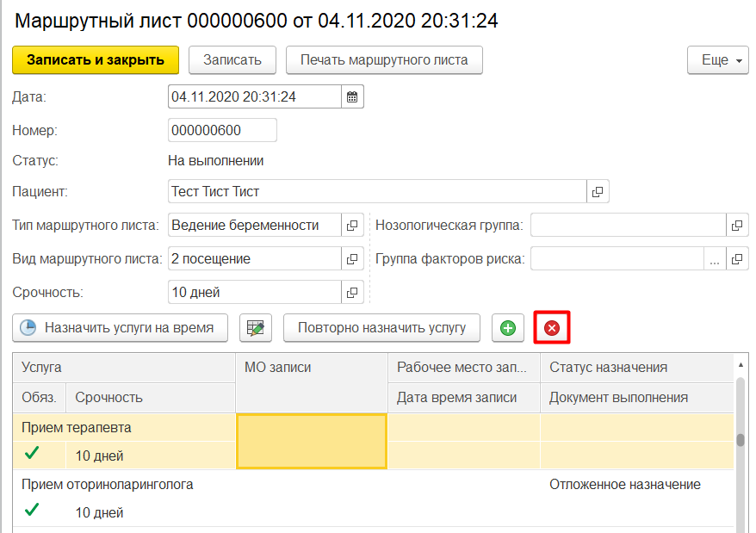The image size is (756, 533).
Task: Open Вид маршрутного листа reference icon
Action: tap(352, 258)
